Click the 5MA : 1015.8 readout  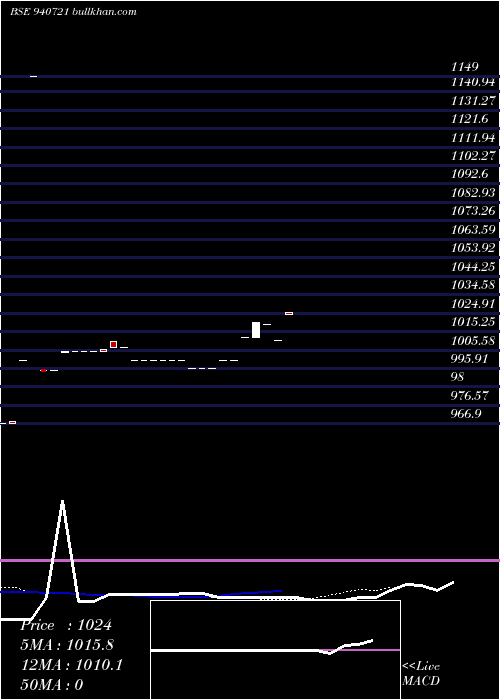[x=67, y=645]
